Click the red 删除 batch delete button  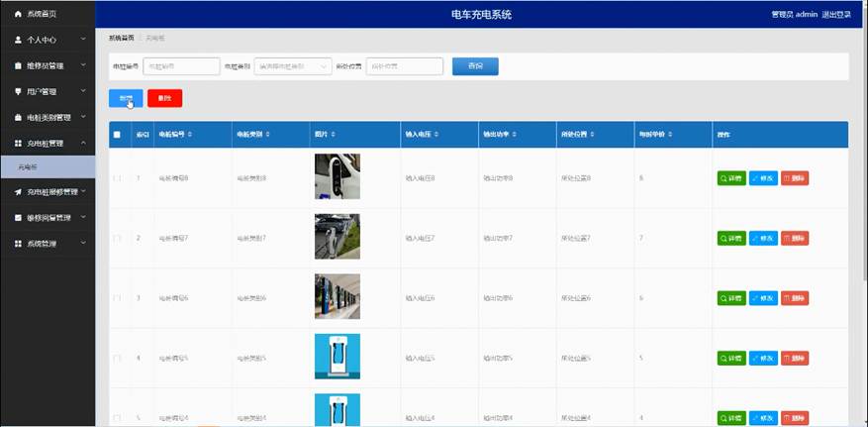[165, 98]
